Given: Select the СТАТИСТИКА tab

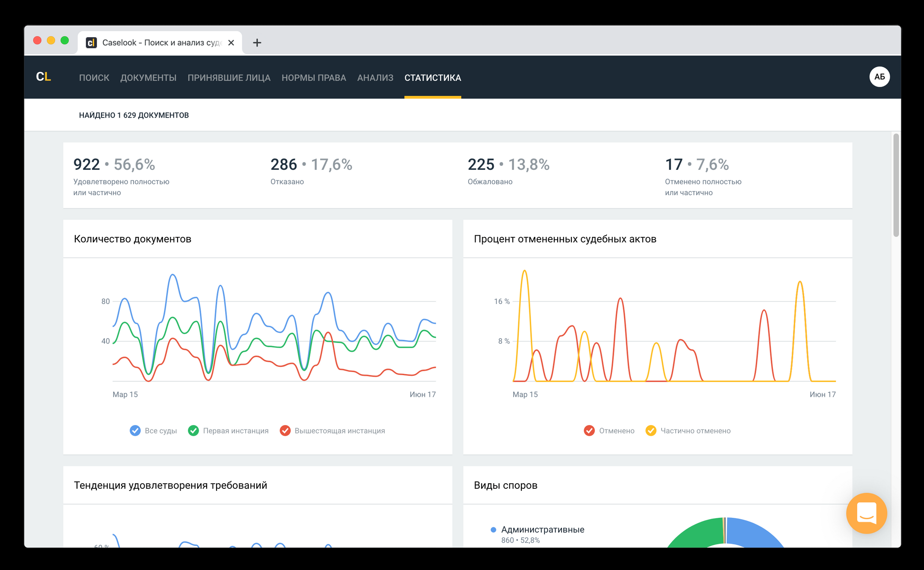Looking at the screenshot, I should [432, 78].
